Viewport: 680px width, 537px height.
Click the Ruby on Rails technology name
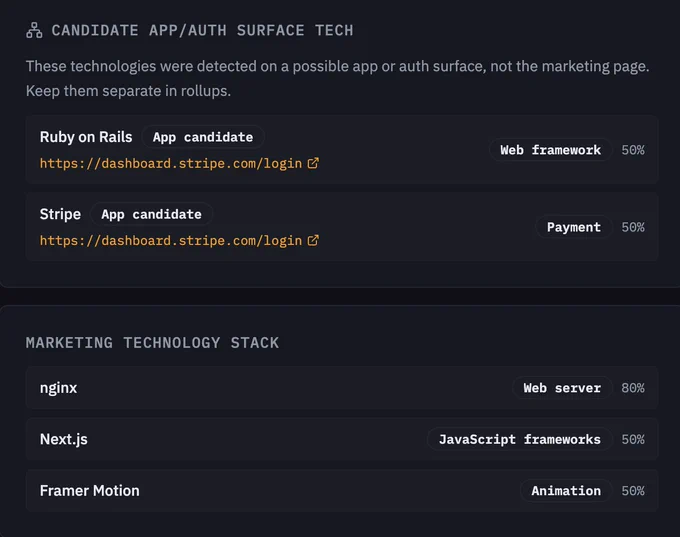(86, 137)
